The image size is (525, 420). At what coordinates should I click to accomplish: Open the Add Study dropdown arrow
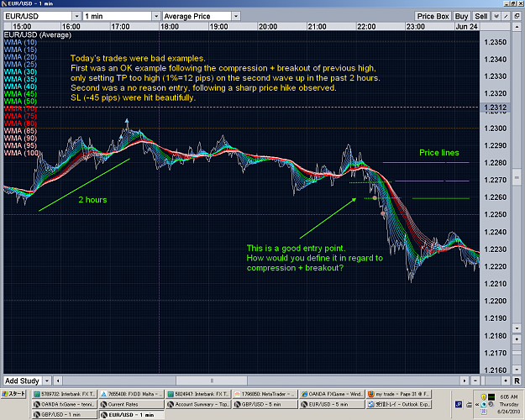pos(47,381)
